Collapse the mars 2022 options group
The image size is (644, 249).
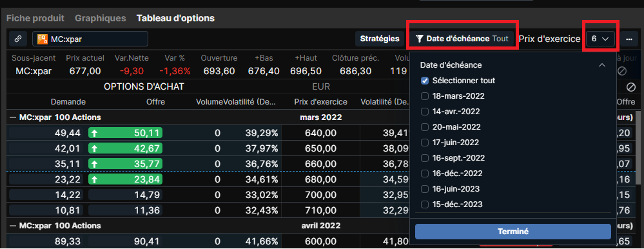coord(13,117)
